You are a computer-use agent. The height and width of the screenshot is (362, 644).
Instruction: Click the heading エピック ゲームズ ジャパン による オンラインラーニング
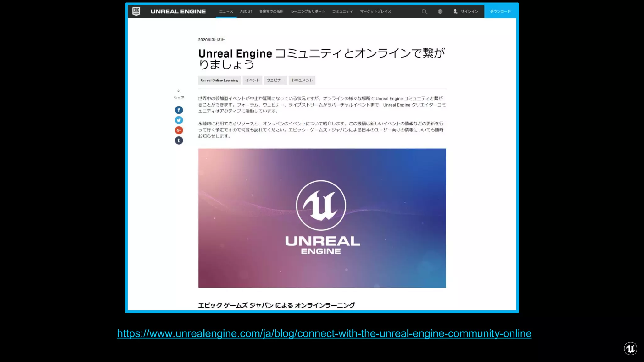pos(276,305)
